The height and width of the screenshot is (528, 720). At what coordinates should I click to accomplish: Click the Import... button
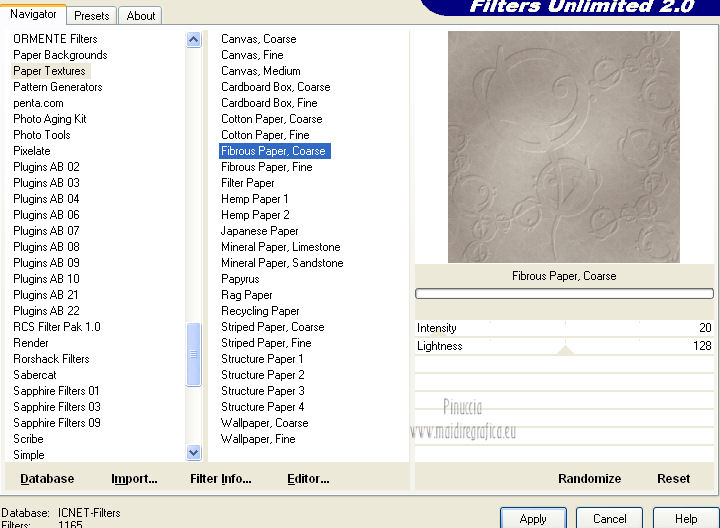tap(134, 478)
